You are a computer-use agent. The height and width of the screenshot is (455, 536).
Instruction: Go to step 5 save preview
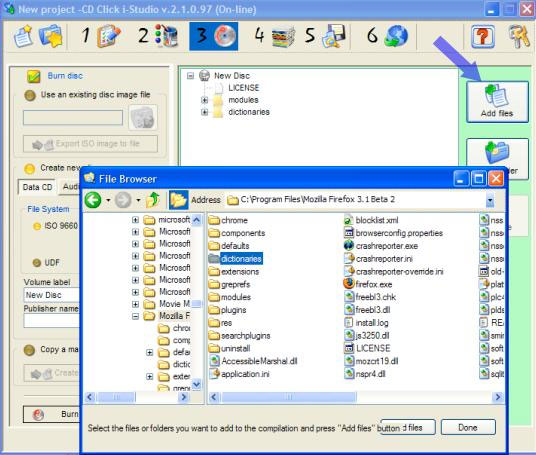pyautogui.click(x=325, y=36)
